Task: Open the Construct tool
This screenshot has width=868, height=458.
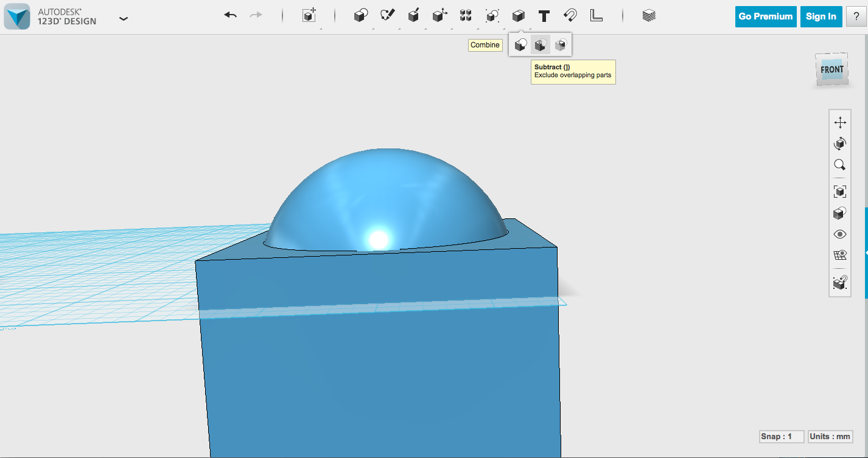Action: coord(413,15)
